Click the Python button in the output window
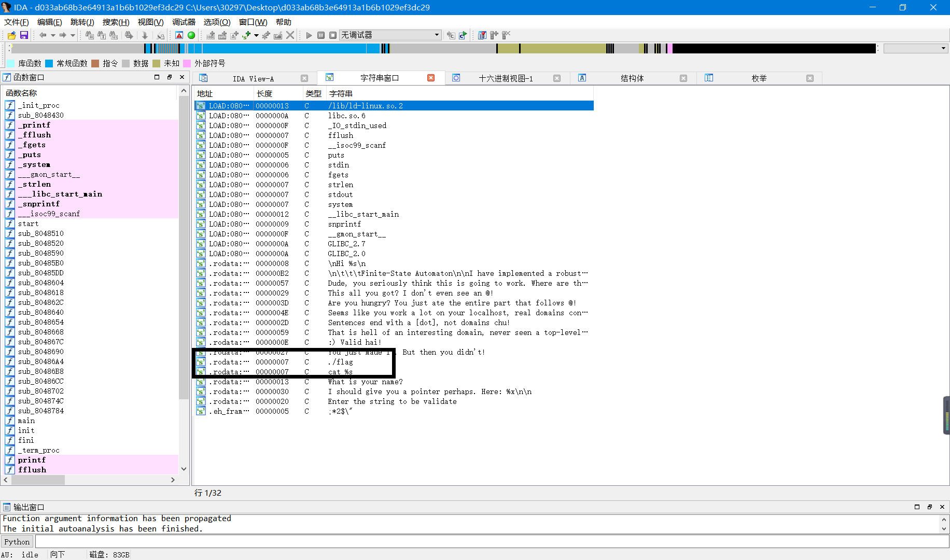Image resolution: width=950 pixels, height=560 pixels. coord(17,541)
